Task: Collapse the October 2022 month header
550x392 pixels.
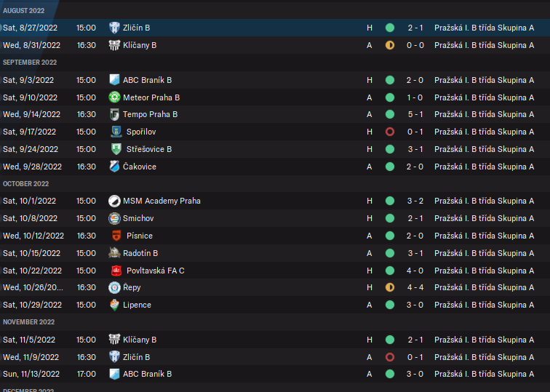Action: click(x=25, y=183)
